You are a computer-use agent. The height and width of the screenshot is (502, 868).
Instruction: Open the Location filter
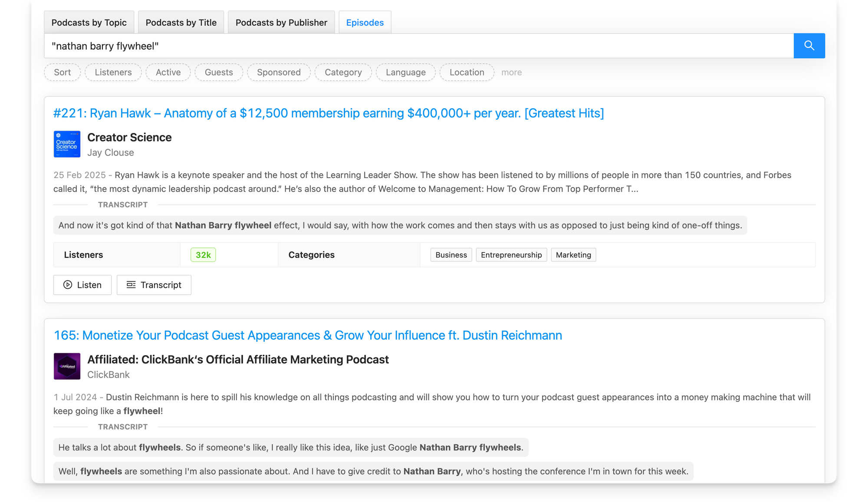467,72
